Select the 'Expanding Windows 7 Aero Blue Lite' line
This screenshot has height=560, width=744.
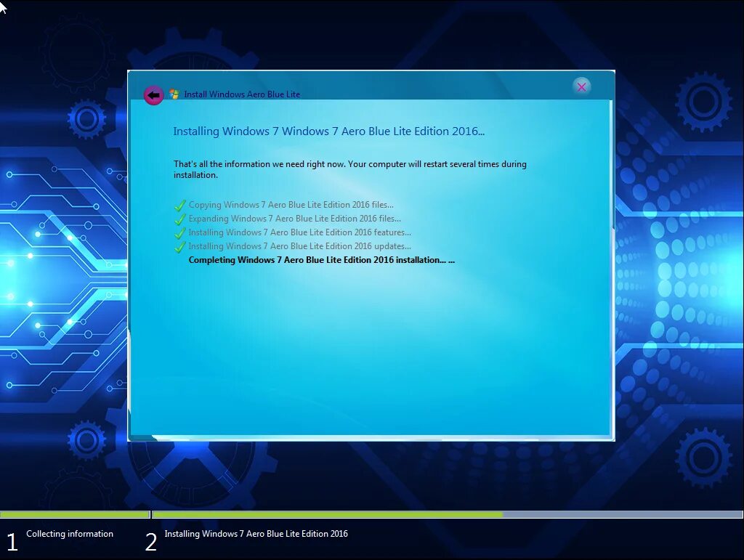pyautogui.click(x=295, y=219)
